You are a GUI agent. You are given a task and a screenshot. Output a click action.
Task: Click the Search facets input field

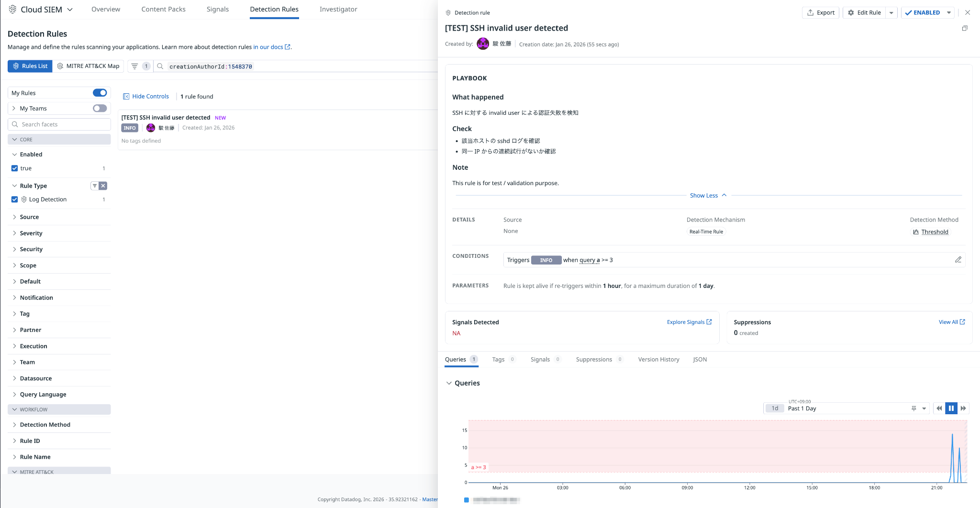(x=59, y=124)
